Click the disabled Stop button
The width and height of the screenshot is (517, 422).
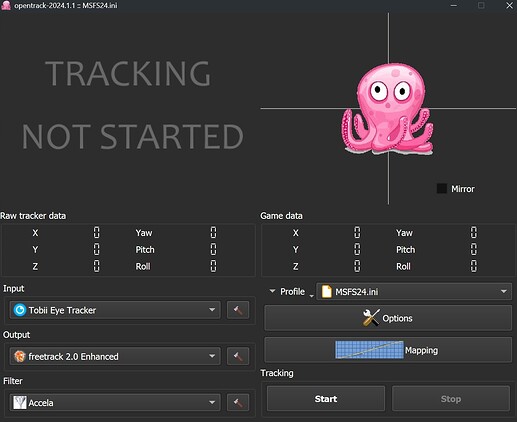pos(451,399)
